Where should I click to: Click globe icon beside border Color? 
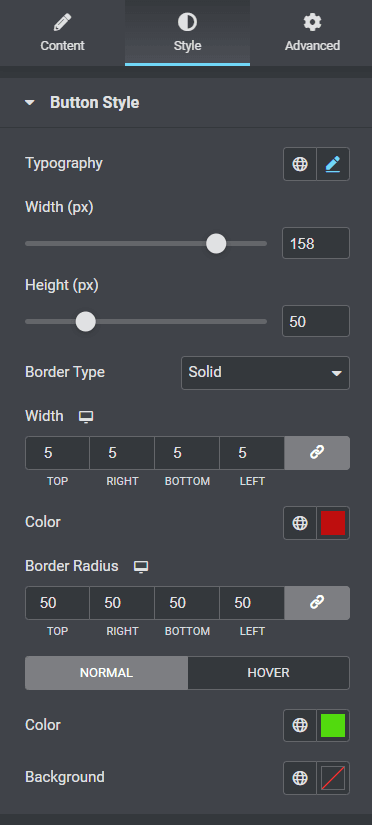[x=300, y=523]
